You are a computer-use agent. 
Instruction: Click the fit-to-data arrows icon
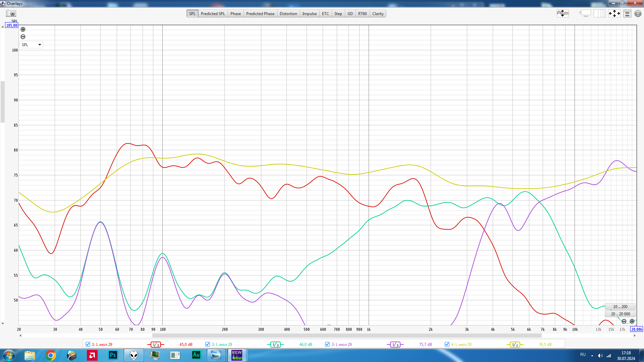pos(614,13)
